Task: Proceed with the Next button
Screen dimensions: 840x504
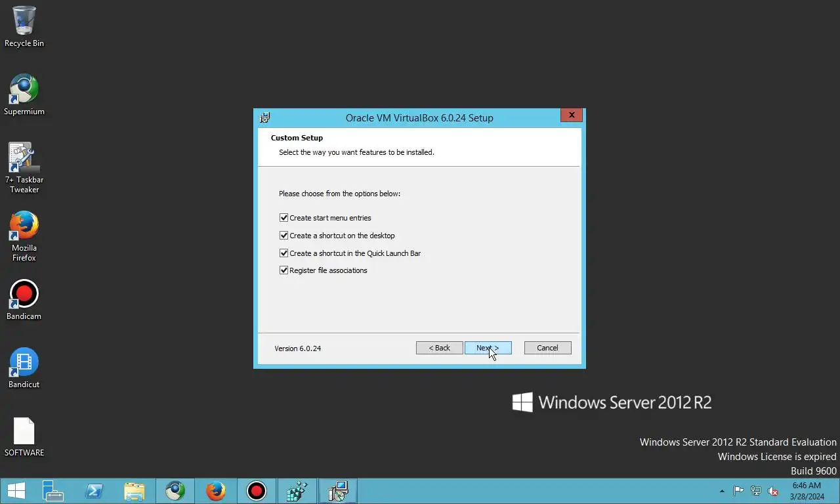Action: click(x=488, y=348)
